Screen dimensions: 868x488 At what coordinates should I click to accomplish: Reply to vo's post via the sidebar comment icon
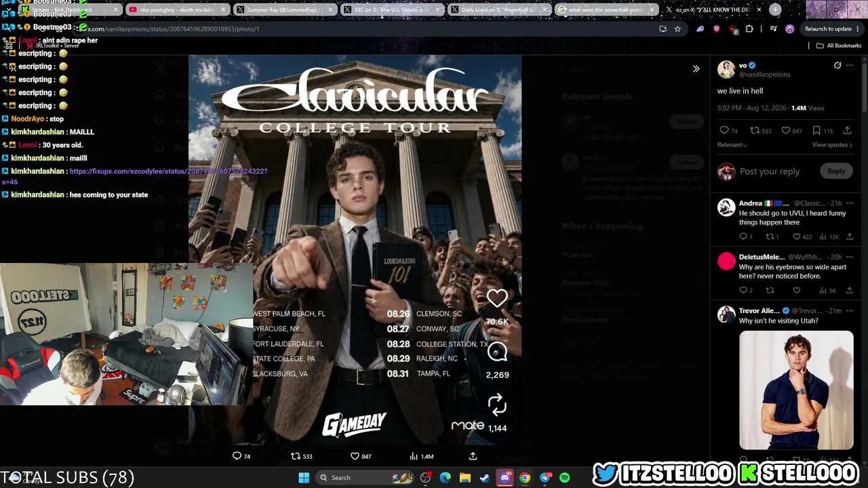(x=724, y=130)
